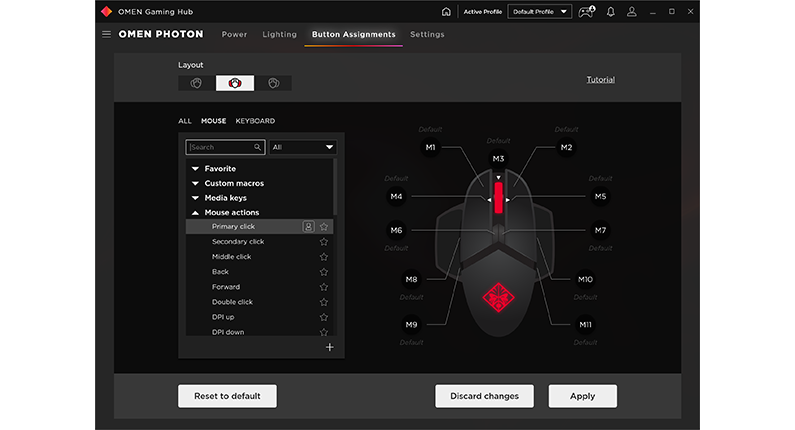
Task: Click Discard changes button
Action: (x=484, y=396)
